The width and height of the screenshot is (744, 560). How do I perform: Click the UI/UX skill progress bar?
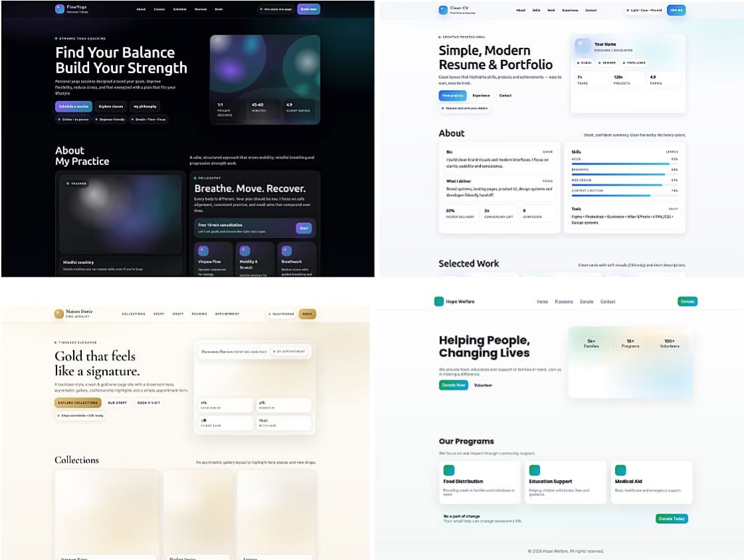click(624, 164)
